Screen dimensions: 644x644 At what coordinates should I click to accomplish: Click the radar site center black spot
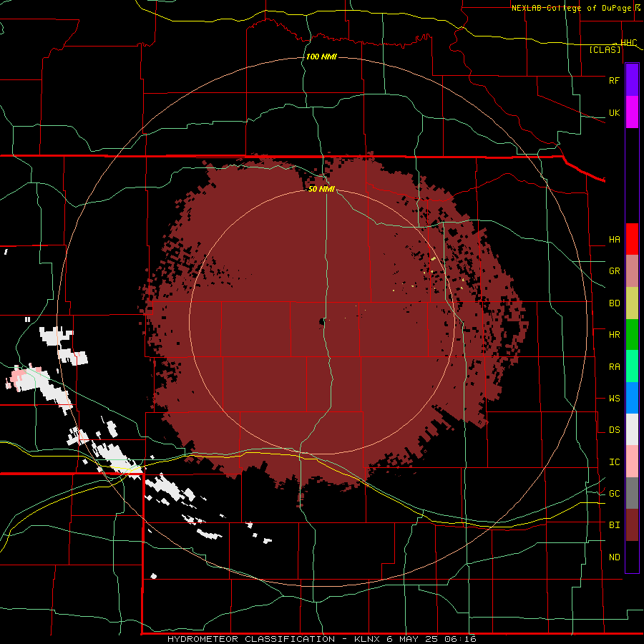coord(322,322)
